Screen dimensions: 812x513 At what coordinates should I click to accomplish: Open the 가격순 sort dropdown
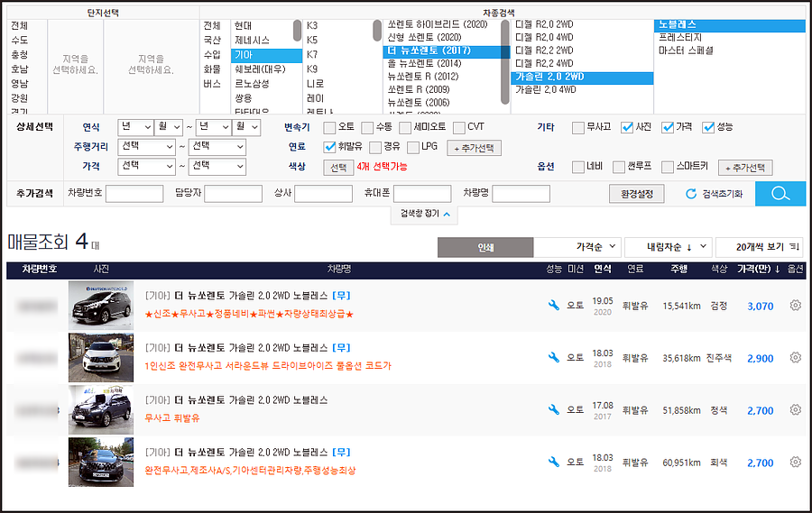pyautogui.click(x=577, y=247)
